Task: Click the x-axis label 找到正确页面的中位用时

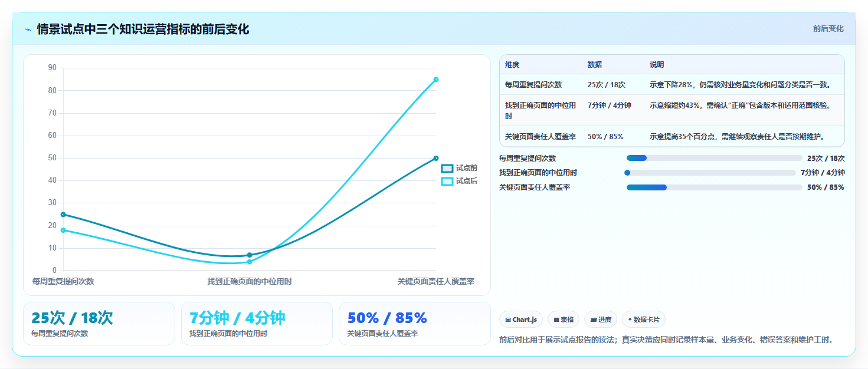Action: point(250,282)
